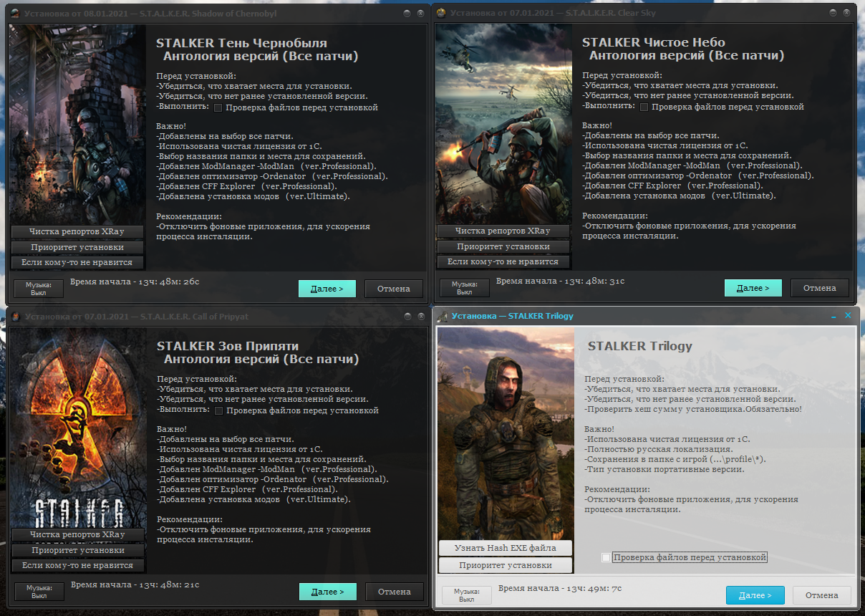The height and width of the screenshot is (616, 865).
Task: Click the Shadow of Chernobyl window title icon
Action: [x=15, y=13]
